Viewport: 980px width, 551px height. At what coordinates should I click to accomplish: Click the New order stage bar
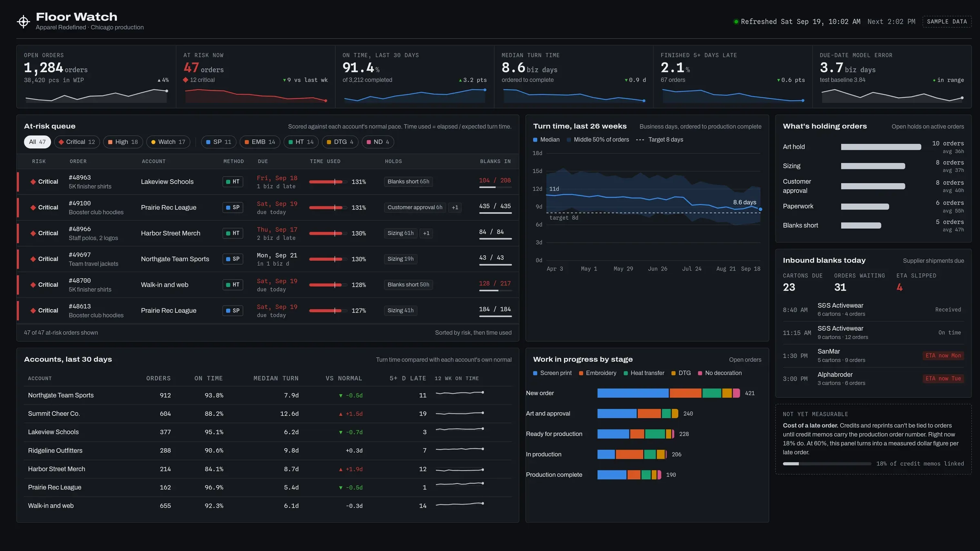pyautogui.click(x=668, y=393)
